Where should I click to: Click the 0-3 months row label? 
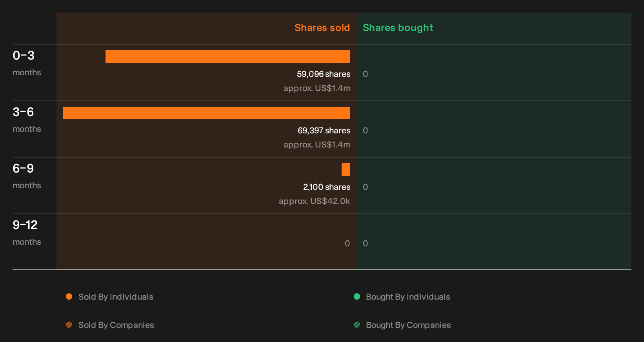pyautogui.click(x=27, y=63)
